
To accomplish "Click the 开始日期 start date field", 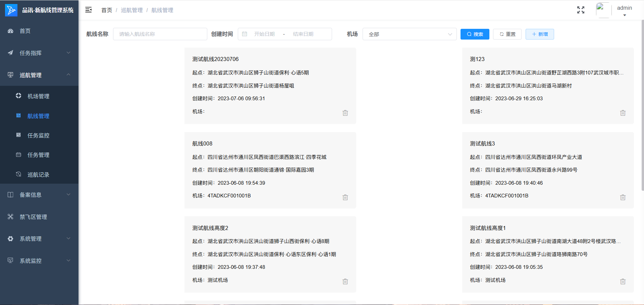I will coord(264,34).
